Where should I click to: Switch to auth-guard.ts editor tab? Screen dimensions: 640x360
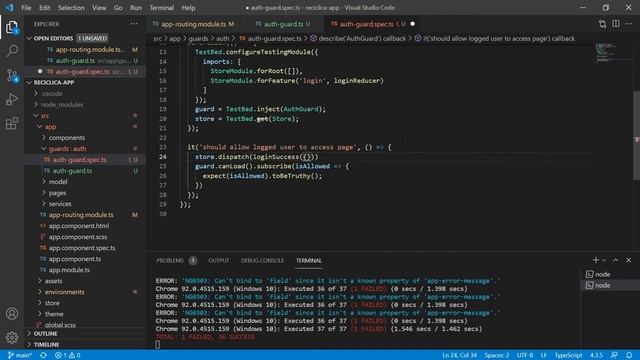tap(282, 24)
